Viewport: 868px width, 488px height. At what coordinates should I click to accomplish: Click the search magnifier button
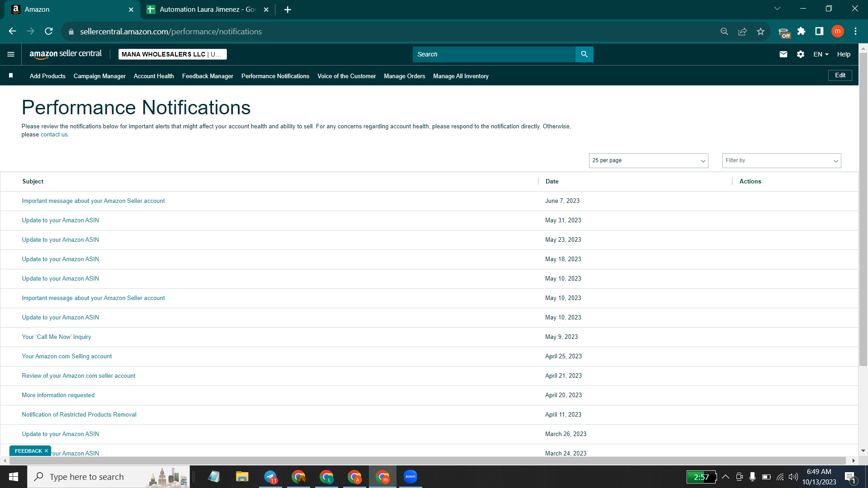584,54
